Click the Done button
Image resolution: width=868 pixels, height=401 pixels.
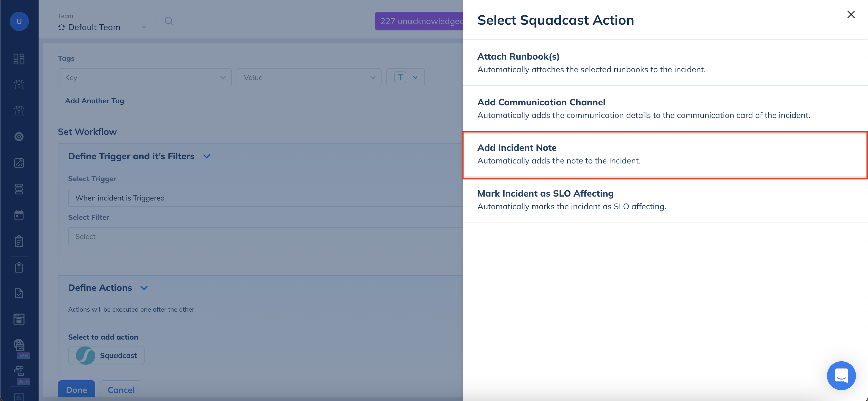click(x=77, y=390)
